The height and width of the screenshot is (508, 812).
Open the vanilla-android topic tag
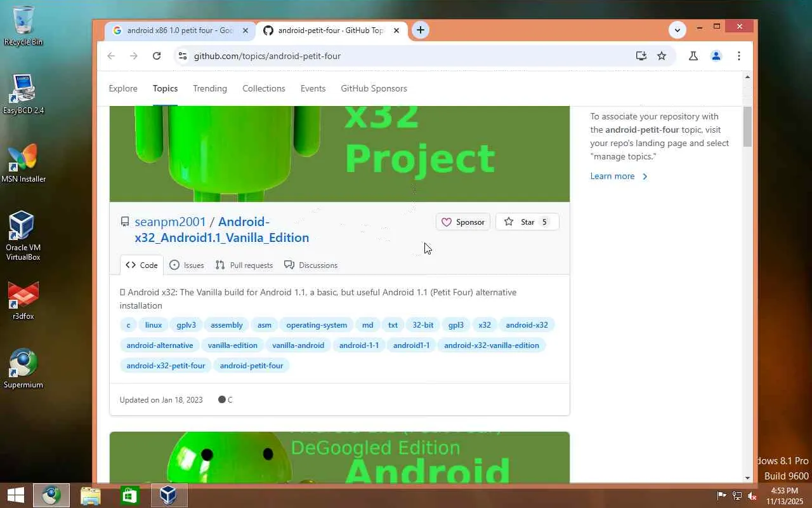point(298,345)
